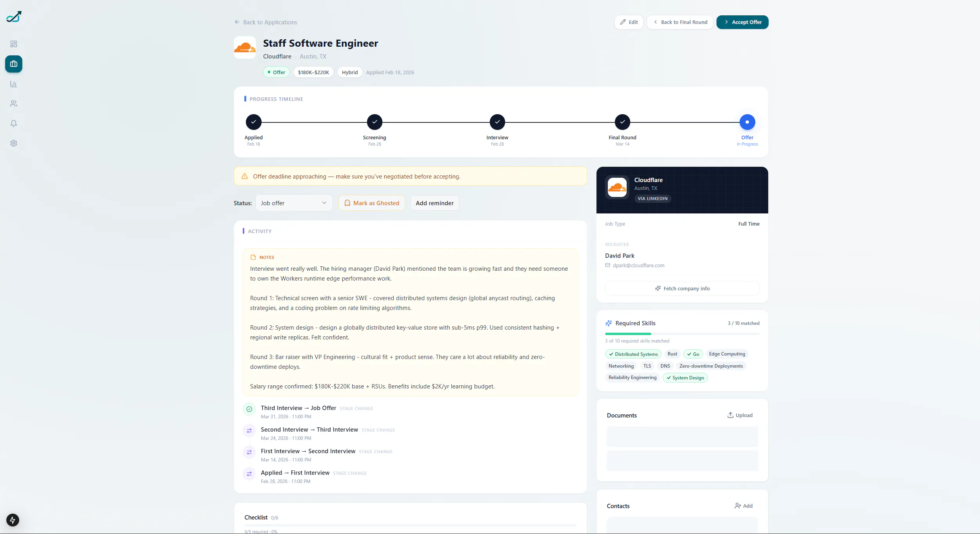Screen dimensions: 980x534
Task: Select the Interview step on the progress timeline
Action: coord(497,122)
